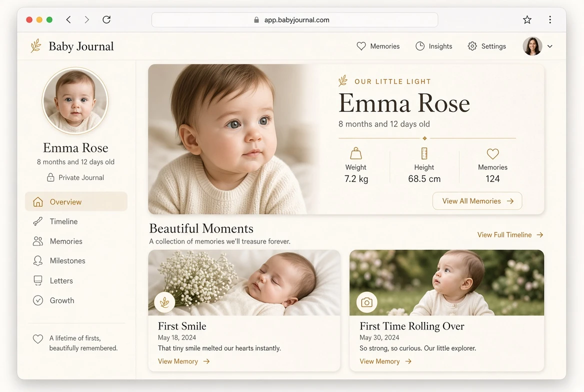This screenshot has width=584, height=392.
Task: Click the Milestones icon in sidebar
Action: coord(38,261)
